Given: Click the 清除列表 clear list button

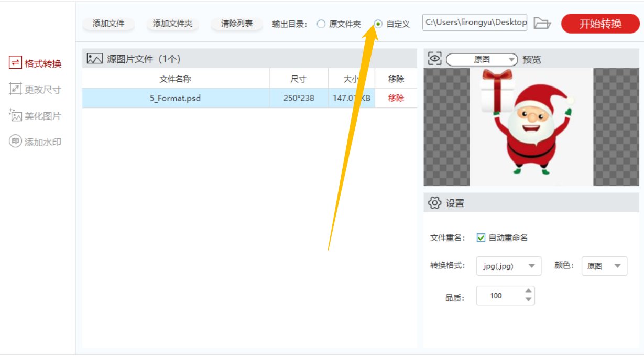Looking at the screenshot, I should [236, 23].
